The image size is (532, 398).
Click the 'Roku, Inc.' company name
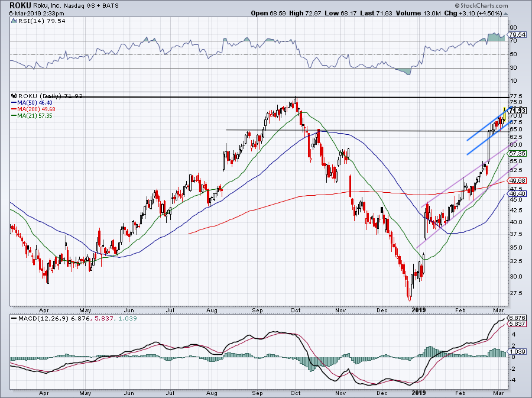(x=47, y=6)
